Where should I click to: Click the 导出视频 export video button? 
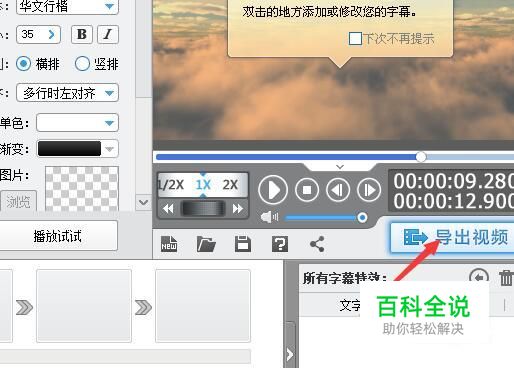point(452,237)
